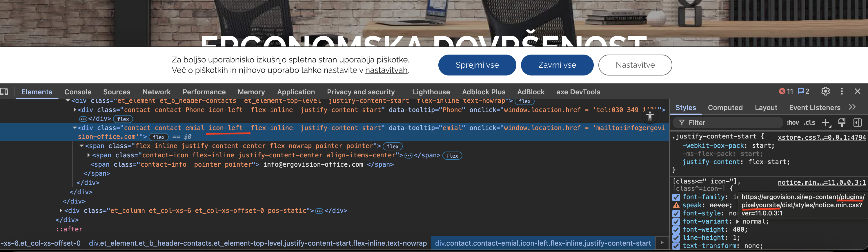The width and height of the screenshot is (868, 252).
Task: Click flex badge on flex-nowrap pointer span
Action: click(393, 146)
